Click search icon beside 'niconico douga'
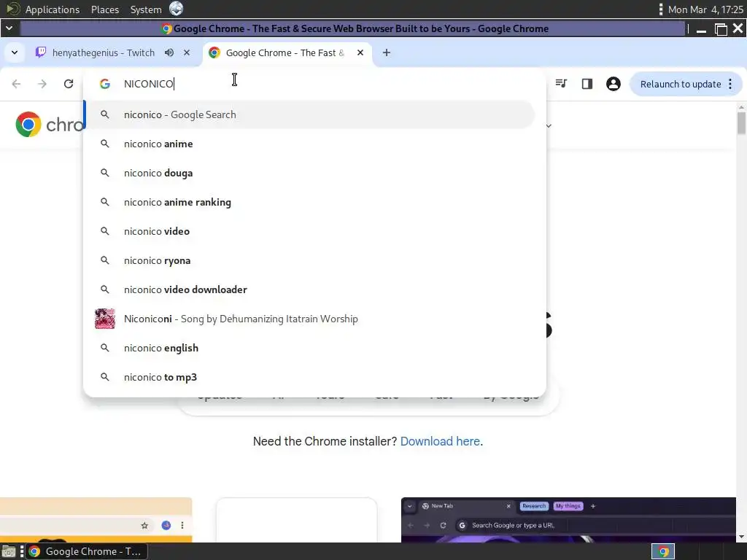 click(x=105, y=173)
